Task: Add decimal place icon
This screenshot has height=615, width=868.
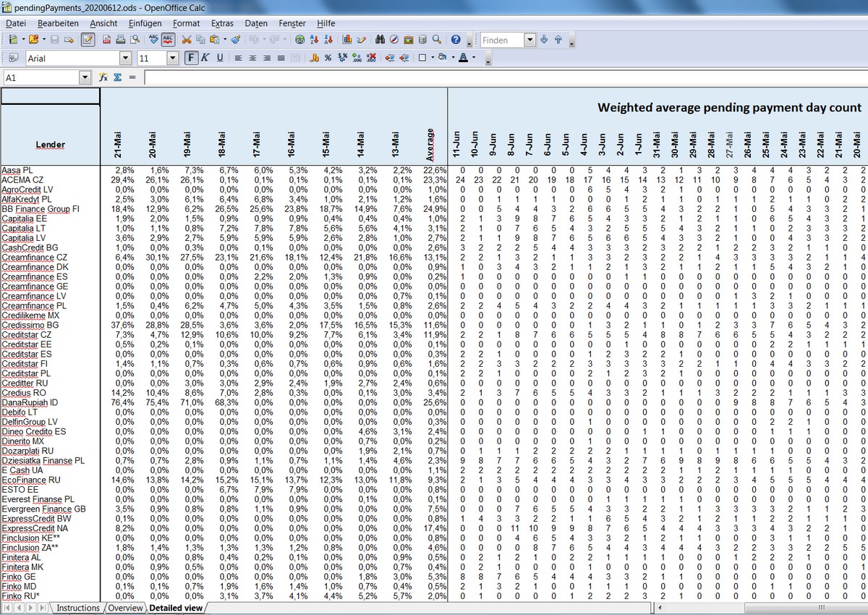Action: [x=357, y=58]
